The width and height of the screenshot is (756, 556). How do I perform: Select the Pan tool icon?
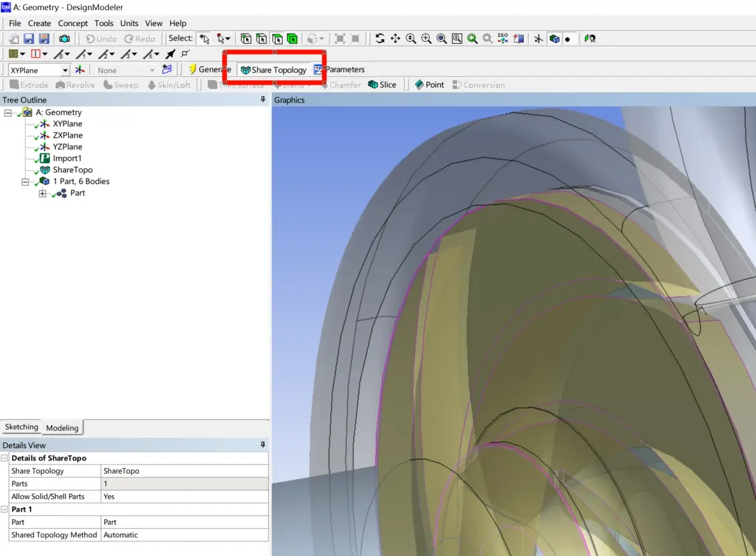(x=395, y=39)
